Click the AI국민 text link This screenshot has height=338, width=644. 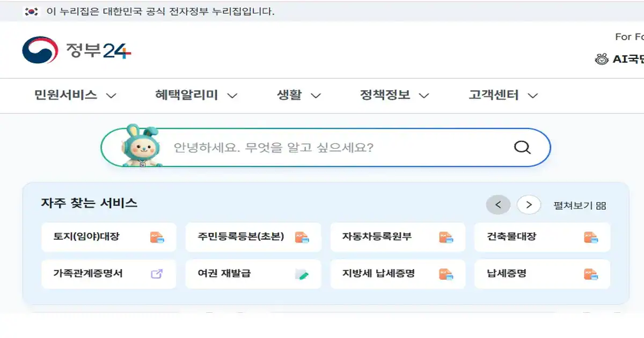click(628, 60)
